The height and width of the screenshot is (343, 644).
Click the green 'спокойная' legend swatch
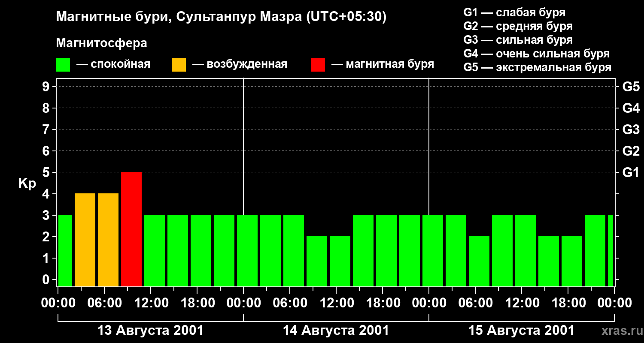[x=63, y=65]
